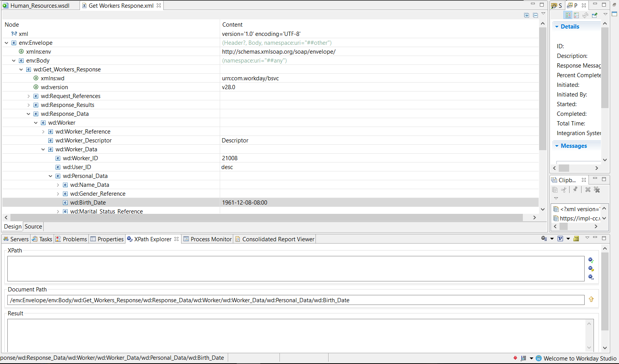Switch to the Source tab of the XML editor
This screenshot has height=364, width=619.
click(33, 227)
